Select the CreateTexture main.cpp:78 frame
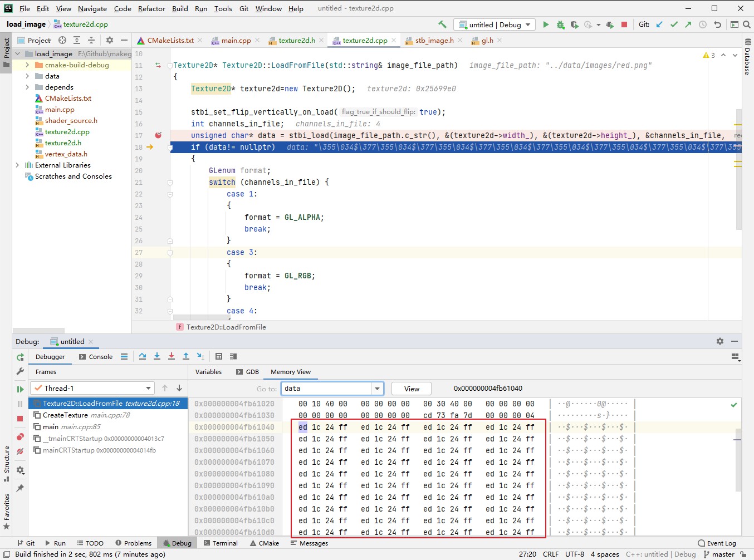 [x=109, y=415]
